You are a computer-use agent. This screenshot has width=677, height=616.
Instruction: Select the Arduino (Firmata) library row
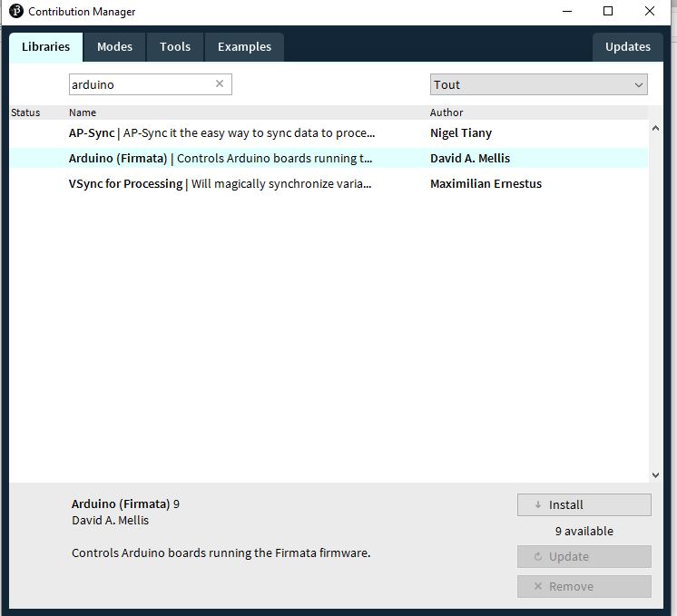(329, 159)
